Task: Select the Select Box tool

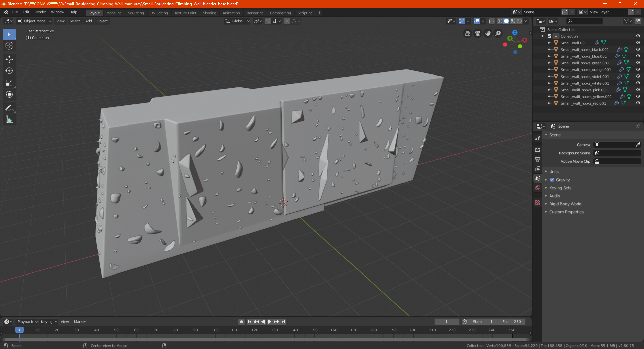Action: pos(9,34)
